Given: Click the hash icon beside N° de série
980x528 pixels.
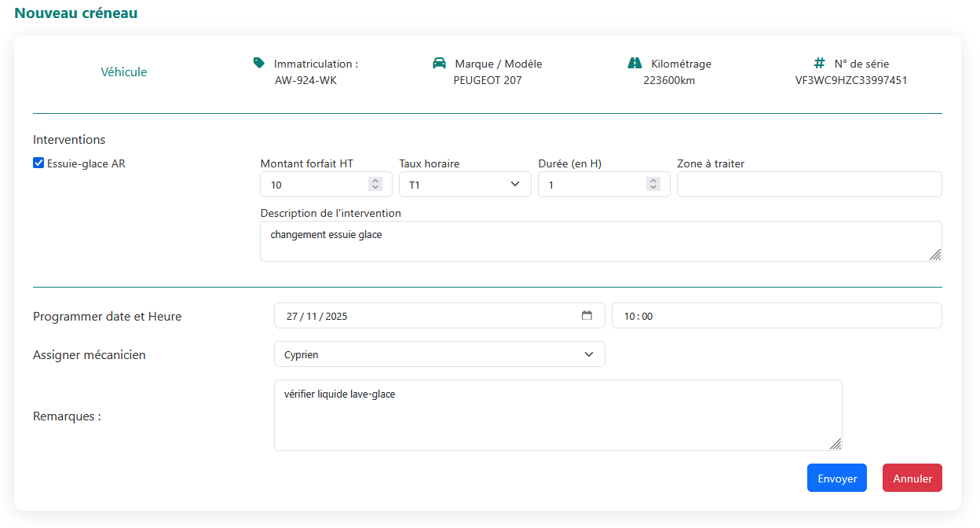Looking at the screenshot, I should pos(819,63).
